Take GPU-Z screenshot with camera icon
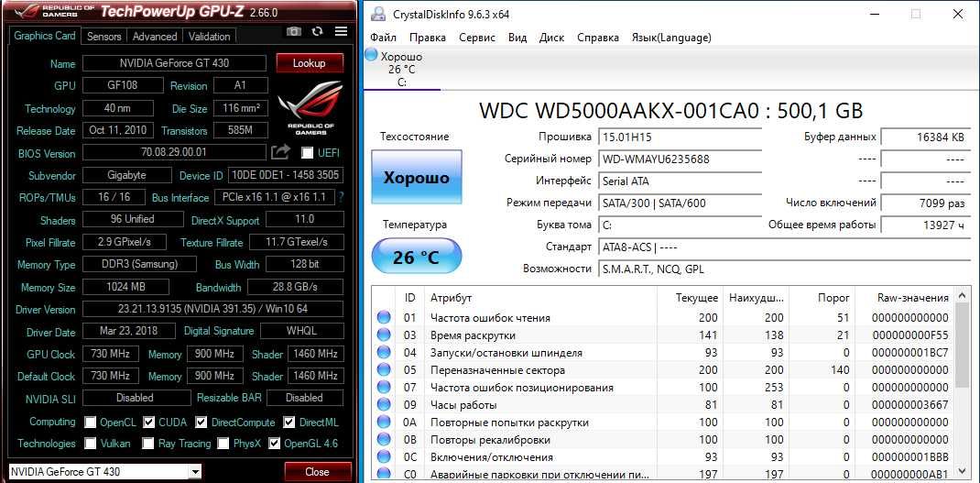Viewport: 980px width, 483px height. pyautogui.click(x=293, y=31)
